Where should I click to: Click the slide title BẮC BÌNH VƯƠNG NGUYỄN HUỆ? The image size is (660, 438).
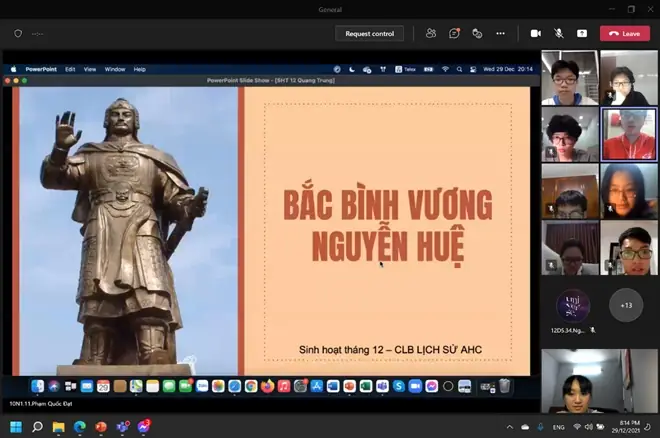[x=388, y=226]
